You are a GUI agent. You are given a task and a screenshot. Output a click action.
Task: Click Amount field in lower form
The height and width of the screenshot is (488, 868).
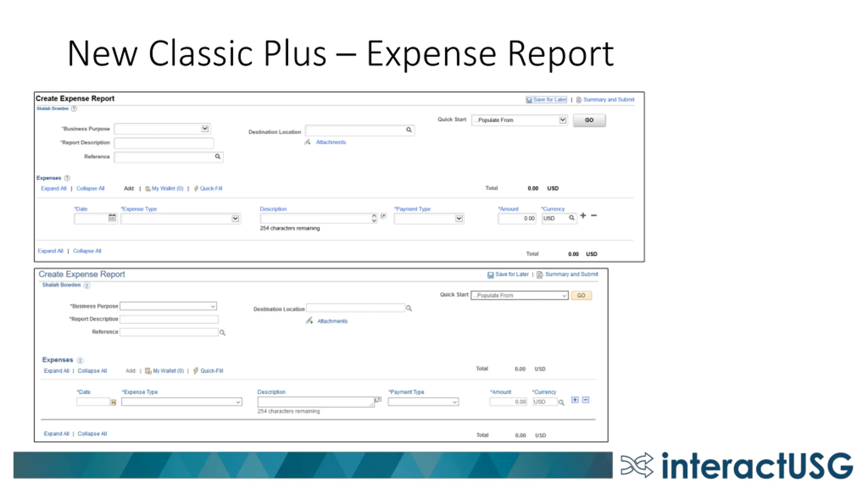508,402
